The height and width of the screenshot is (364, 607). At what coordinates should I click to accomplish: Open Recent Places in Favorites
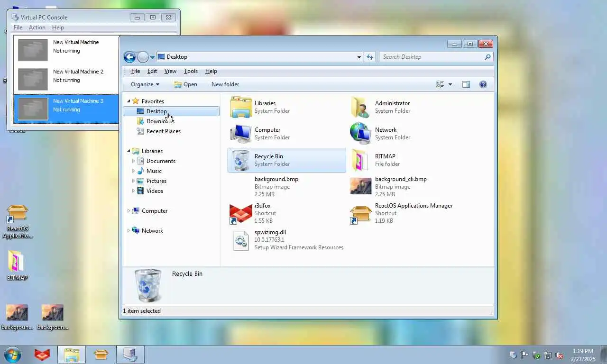[164, 131]
